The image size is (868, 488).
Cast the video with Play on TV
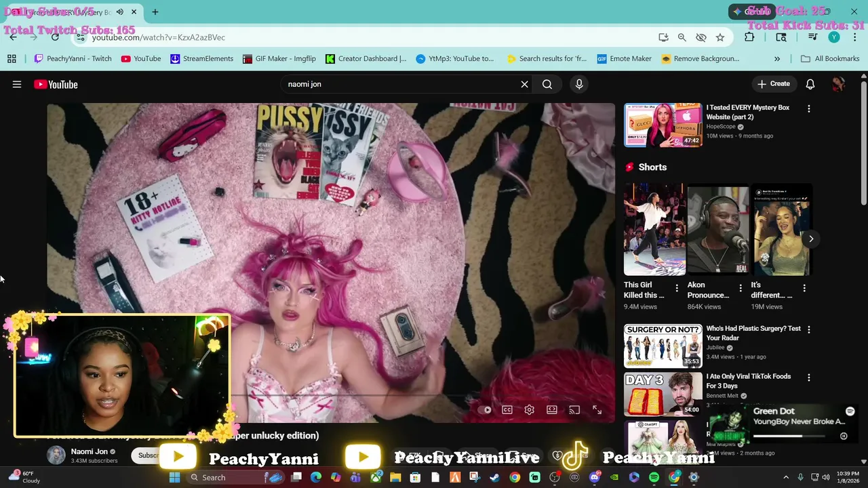(574, 409)
